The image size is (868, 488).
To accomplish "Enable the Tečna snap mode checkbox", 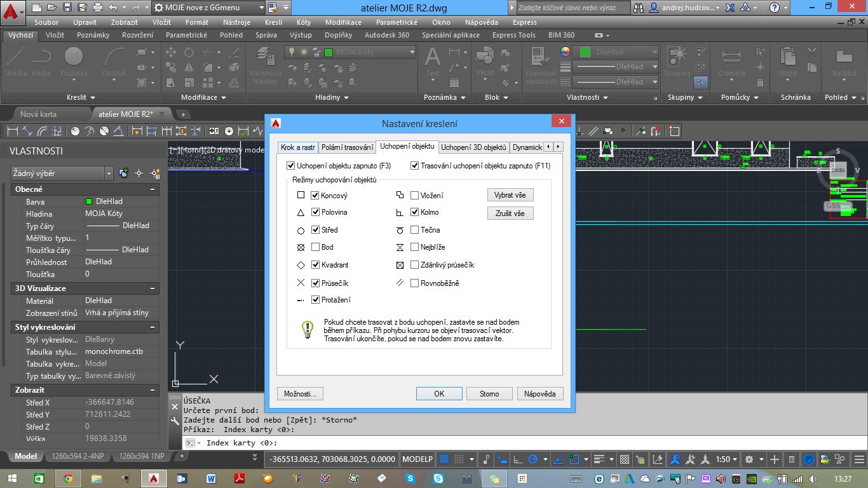I will click(x=415, y=230).
